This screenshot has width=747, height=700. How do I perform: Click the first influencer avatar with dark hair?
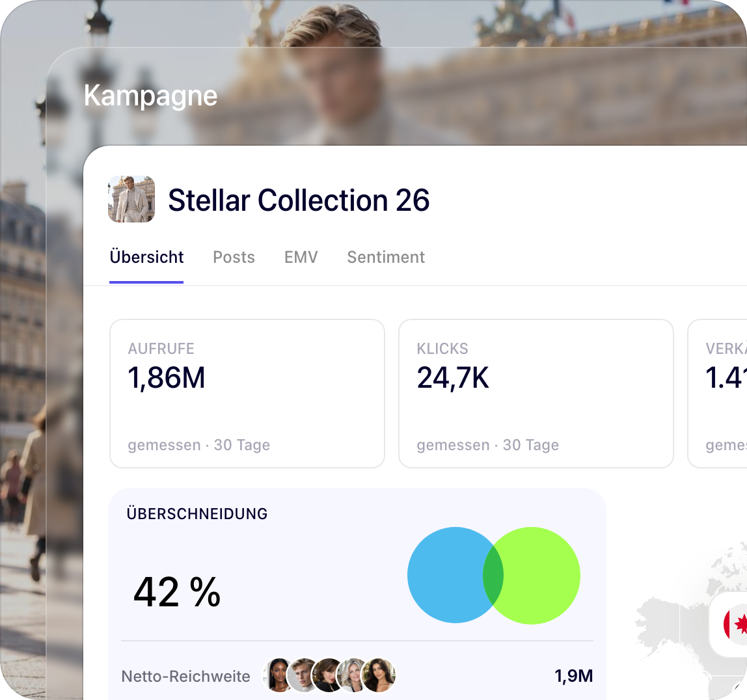[277, 675]
